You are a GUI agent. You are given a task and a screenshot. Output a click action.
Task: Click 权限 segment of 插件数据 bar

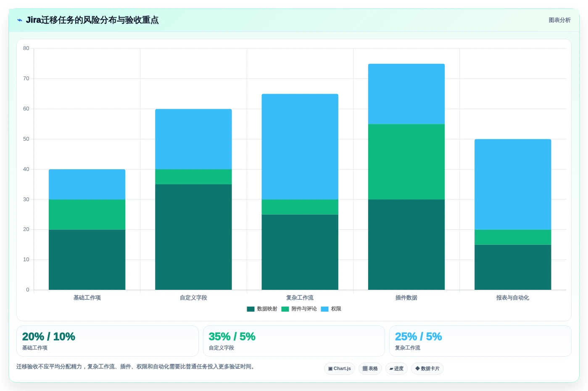coord(406,94)
